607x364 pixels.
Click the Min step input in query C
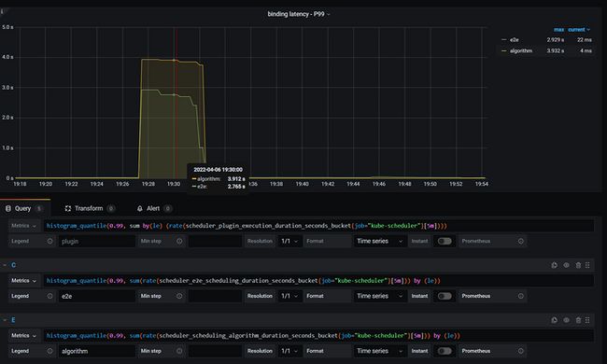[215, 296]
